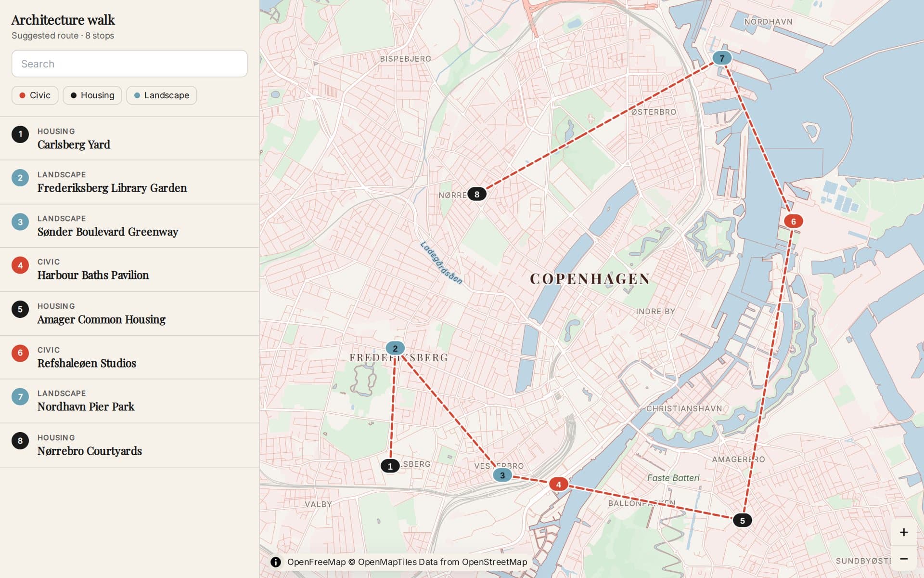Toggle the map attribution info icon

coord(276,562)
